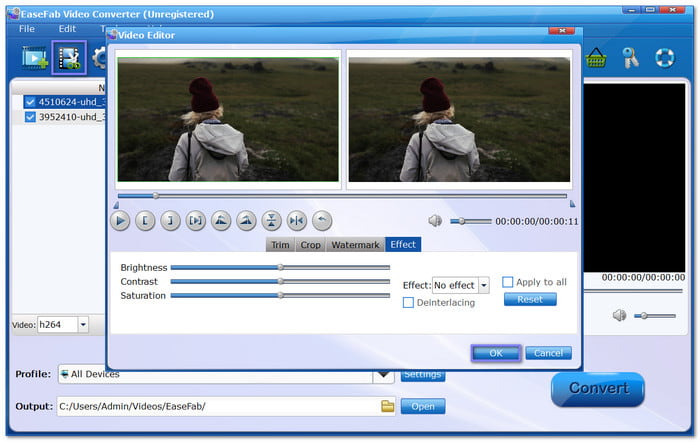Click the undo arrow button in Video Editor
This screenshot has width=700, height=442.
pos(322,221)
